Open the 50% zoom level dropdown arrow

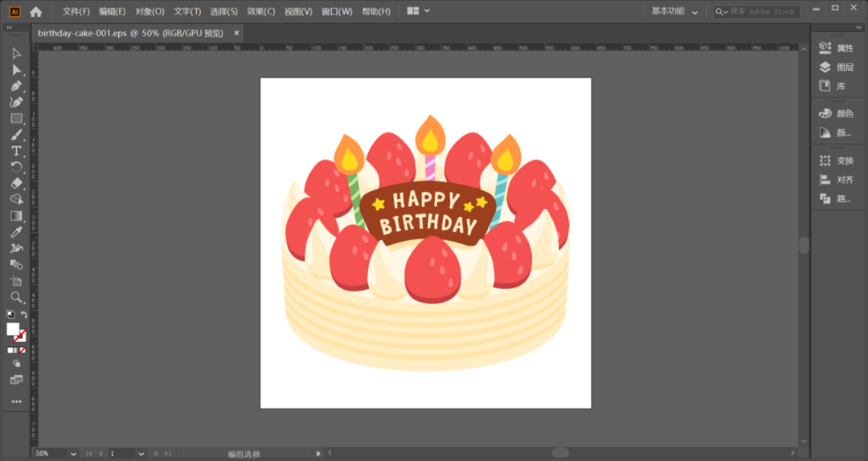pos(73,454)
